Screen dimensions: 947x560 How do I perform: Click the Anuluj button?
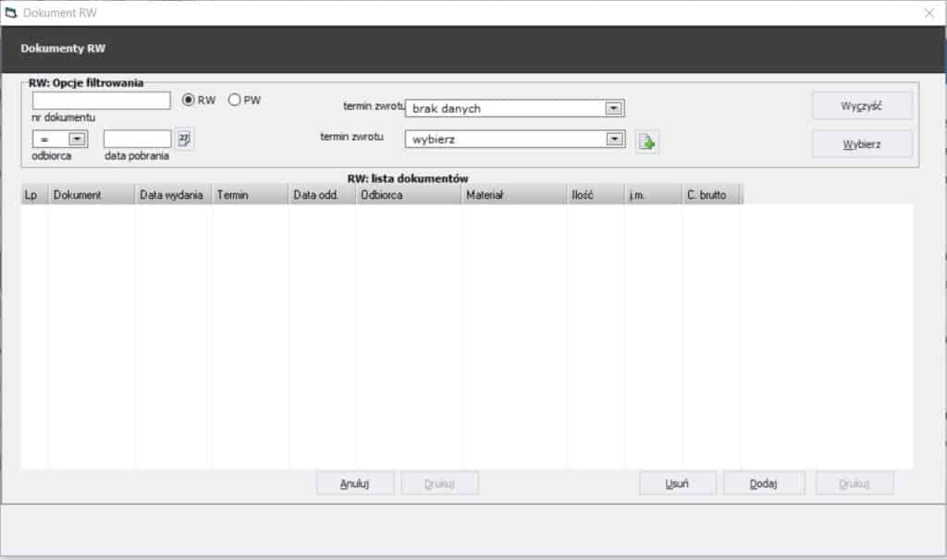click(x=355, y=483)
